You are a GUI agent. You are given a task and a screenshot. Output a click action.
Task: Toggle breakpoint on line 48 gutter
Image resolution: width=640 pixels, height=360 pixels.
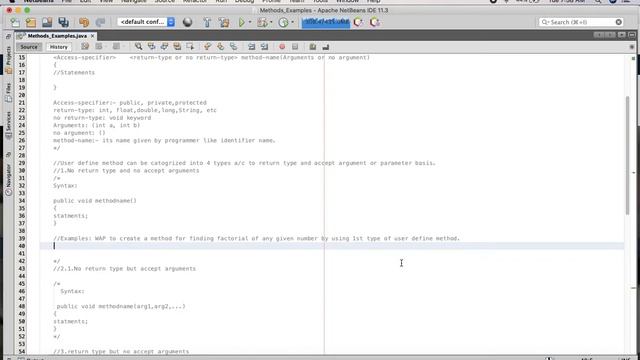pyautogui.click(x=22, y=306)
